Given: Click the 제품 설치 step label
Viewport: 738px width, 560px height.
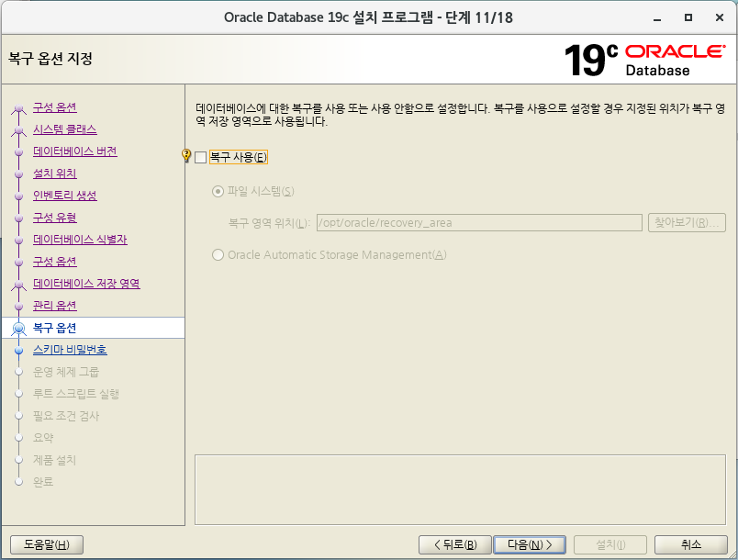Looking at the screenshot, I should pos(54,460).
